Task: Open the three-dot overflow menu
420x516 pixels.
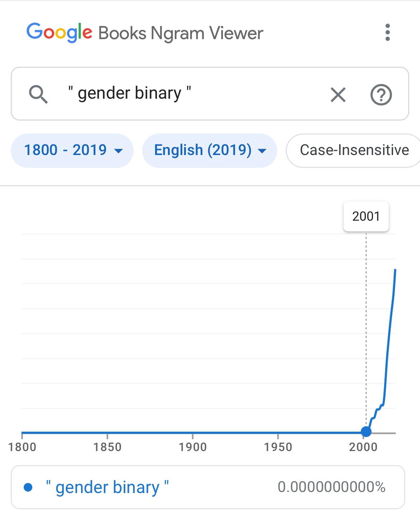Action: coord(387,33)
